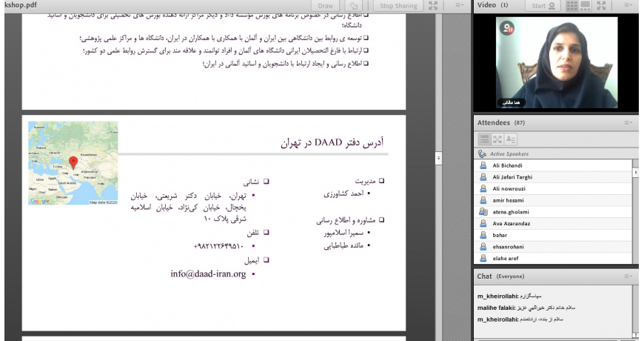Switch to Attendee status view icon

pos(511,139)
